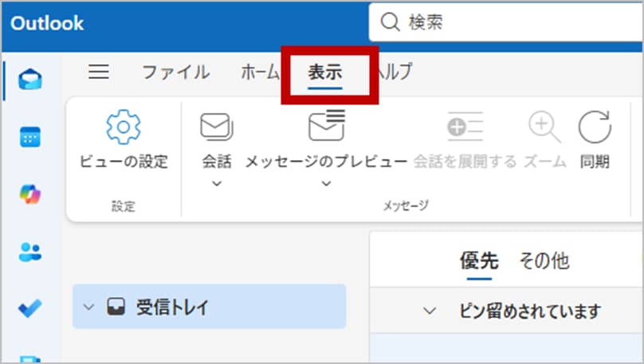Viewport: 644px width, 364px height.
Task: Launch Copilot from the sidebar
Action: tap(30, 194)
